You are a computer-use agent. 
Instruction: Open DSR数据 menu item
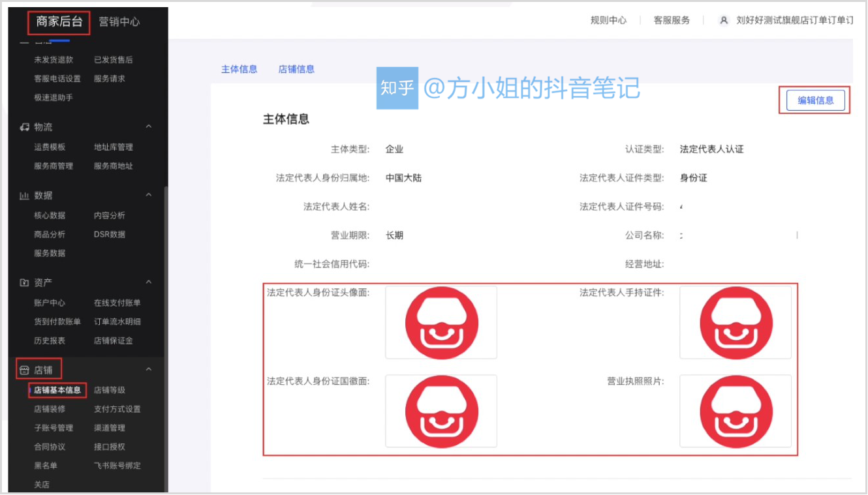click(x=110, y=235)
